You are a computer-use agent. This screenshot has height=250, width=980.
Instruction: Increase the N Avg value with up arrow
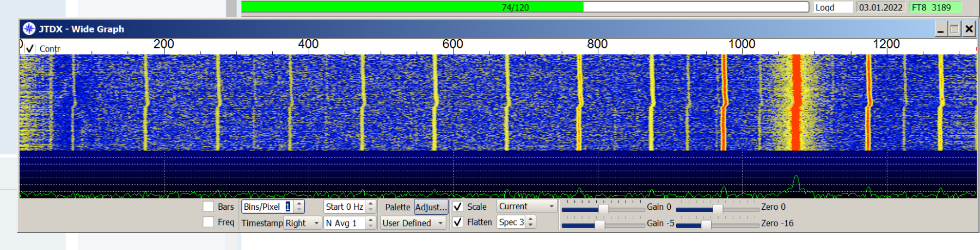(371, 220)
